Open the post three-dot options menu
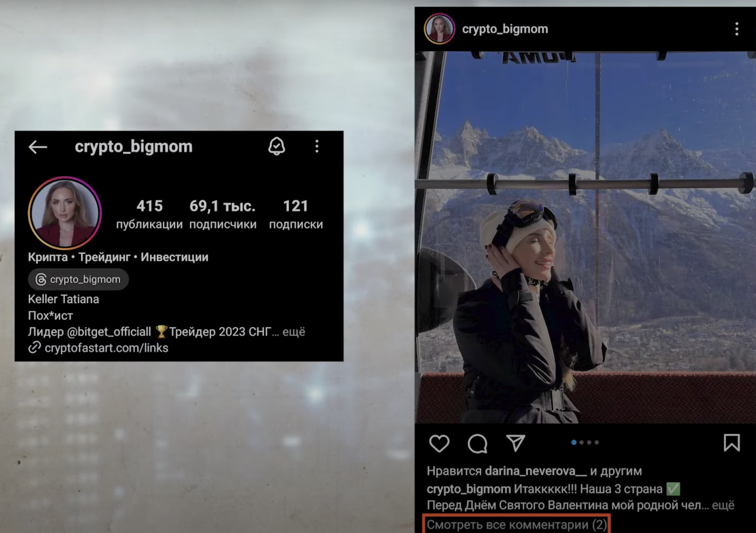Image resolution: width=756 pixels, height=533 pixels. coord(737,29)
